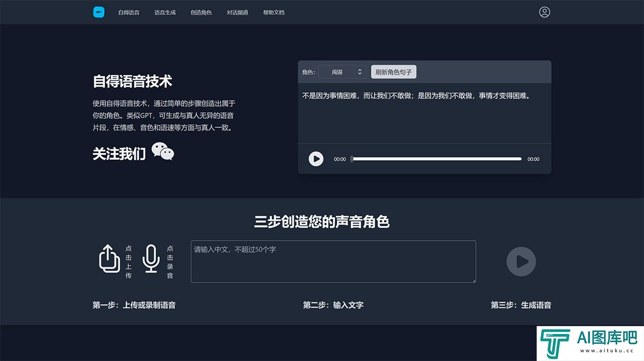
Task: Click the blue site logo in navbar
Action: 98,12
